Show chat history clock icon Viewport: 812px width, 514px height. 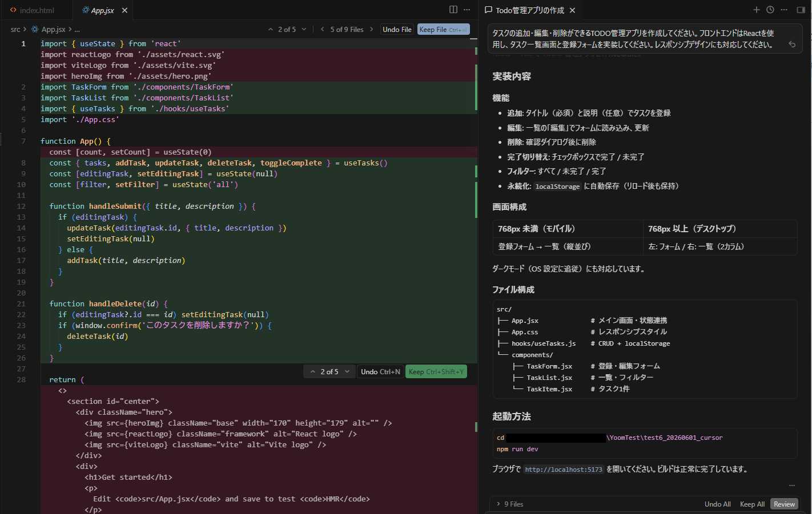(770, 10)
